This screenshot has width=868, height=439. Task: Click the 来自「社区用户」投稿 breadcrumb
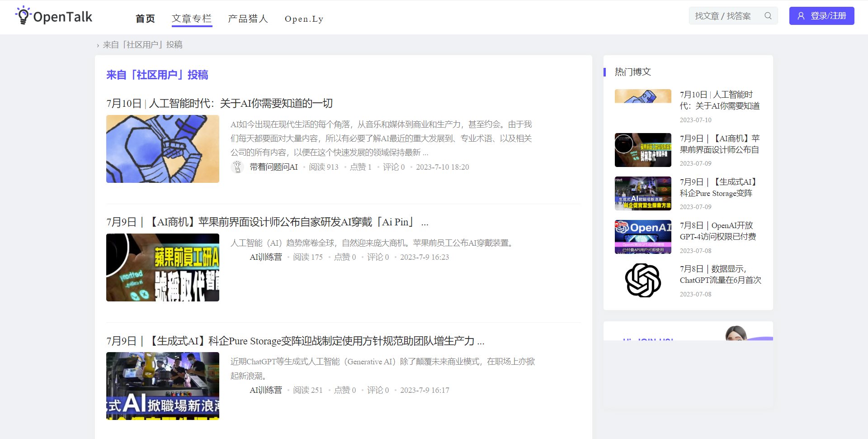pos(142,45)
